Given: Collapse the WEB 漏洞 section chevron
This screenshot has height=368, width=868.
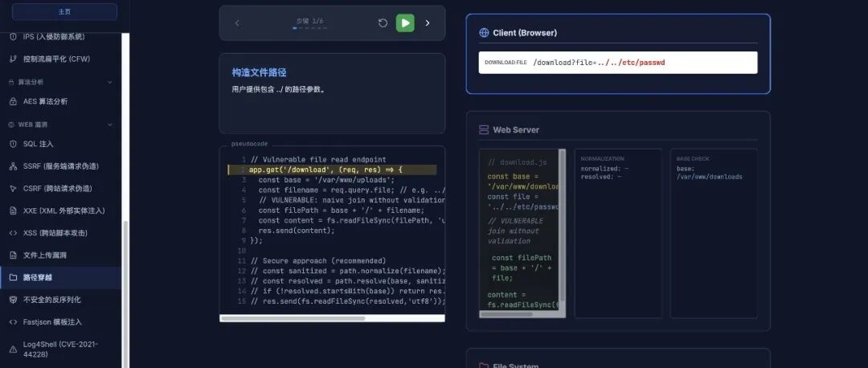Looking at the screenshot, I should pos(109,125).
